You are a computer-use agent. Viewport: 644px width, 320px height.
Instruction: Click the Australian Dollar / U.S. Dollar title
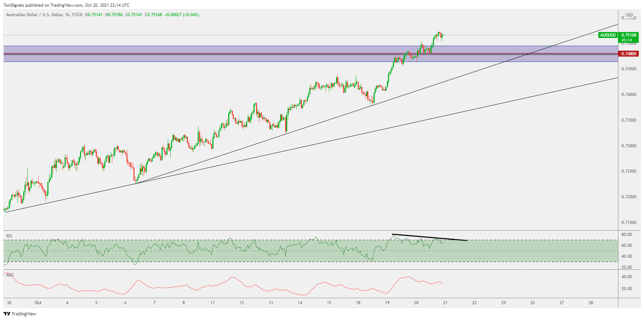[34, 15]
